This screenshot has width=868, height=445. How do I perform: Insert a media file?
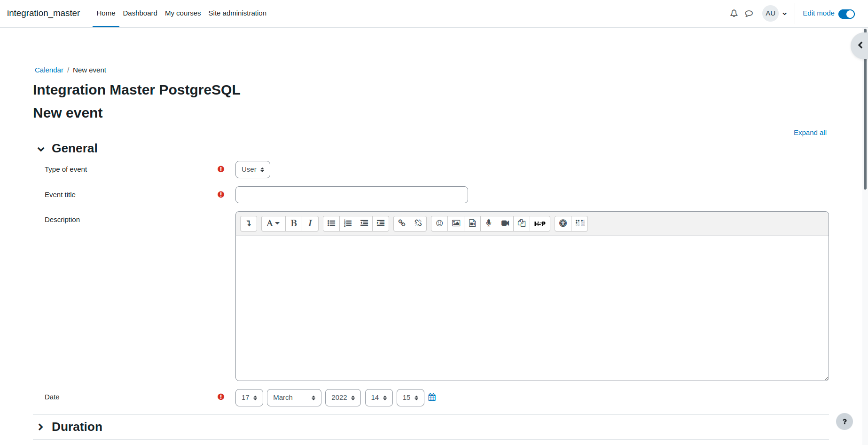point(472,223)
